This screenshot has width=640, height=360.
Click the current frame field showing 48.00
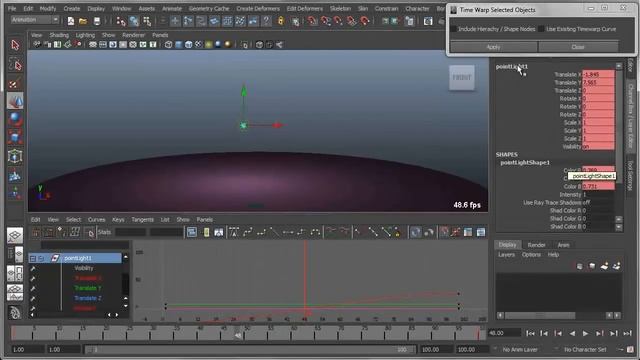(504, 333)
